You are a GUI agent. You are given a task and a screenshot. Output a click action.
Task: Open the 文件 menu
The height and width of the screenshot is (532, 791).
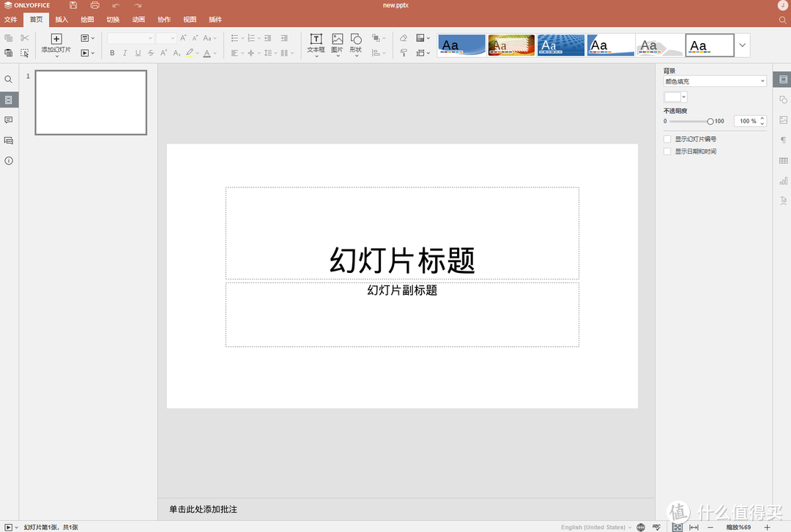[11, 19]
